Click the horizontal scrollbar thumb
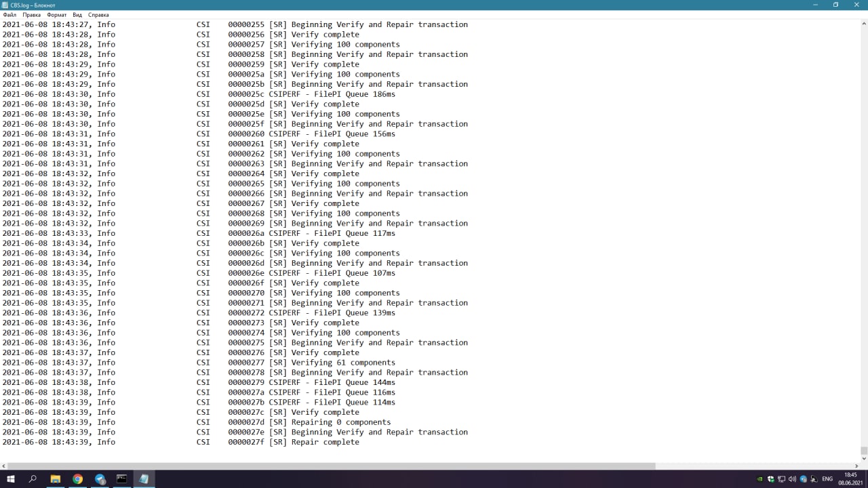 [x=332, y=466]
